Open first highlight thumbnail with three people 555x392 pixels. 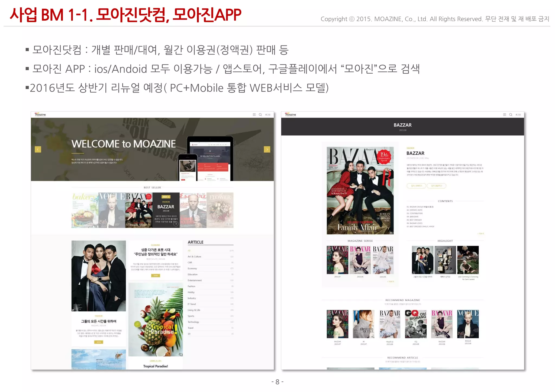coord(422,260)
